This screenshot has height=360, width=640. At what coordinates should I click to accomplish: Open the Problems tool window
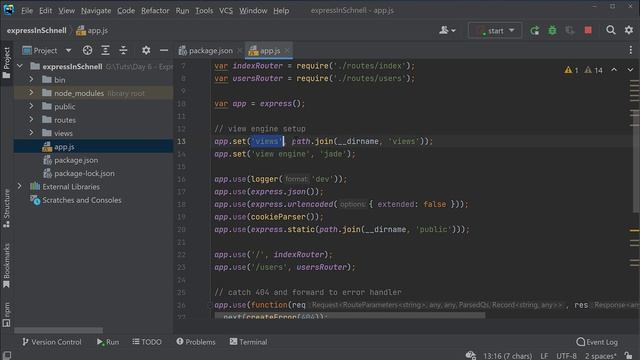[x=196, y=342]
